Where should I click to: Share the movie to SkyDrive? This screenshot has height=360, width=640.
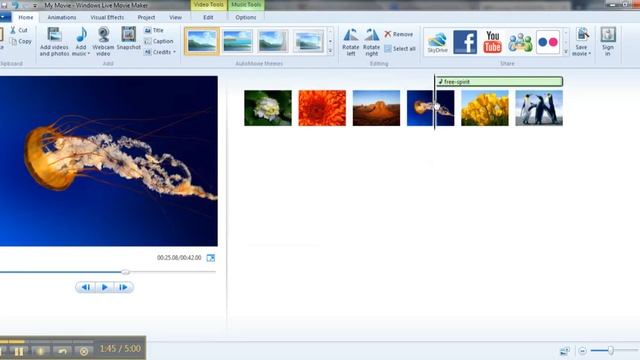[x=437, y=42]
